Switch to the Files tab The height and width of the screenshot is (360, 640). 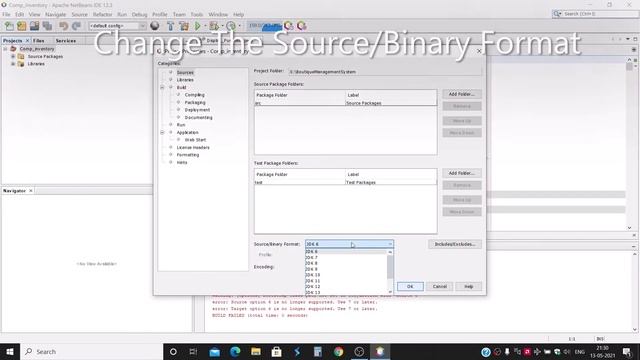click(39, 41)
